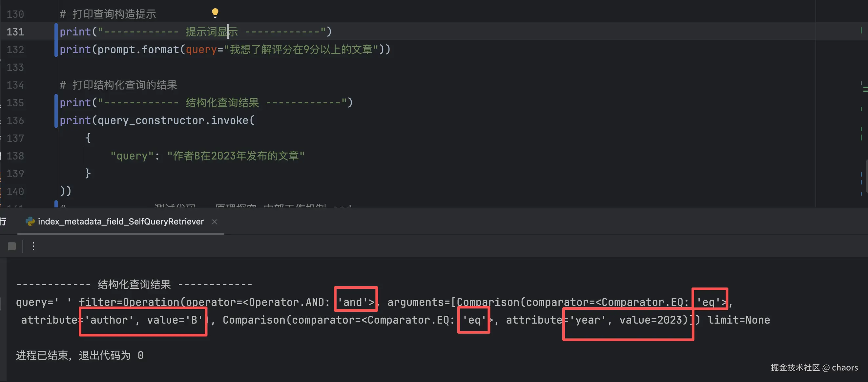Place cursor on the query_constructor.invoke call
Viewport: 868px width, 382px height.
click(173, 120)
